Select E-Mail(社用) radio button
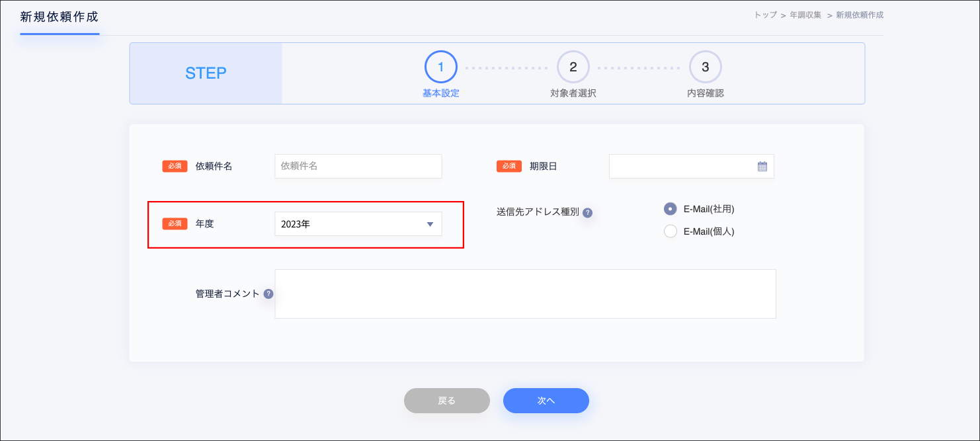The height and width of the screenshot is (441, 980). pos(671,209)
